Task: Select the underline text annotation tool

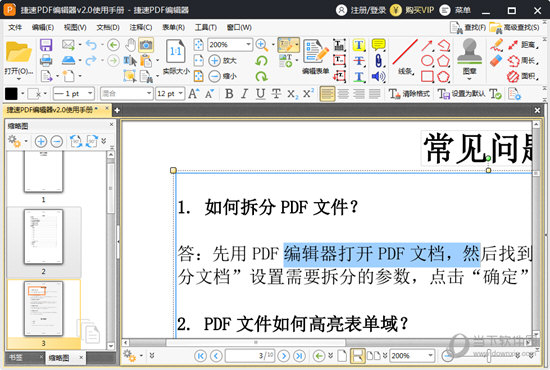Action: (x=358, y=76)
